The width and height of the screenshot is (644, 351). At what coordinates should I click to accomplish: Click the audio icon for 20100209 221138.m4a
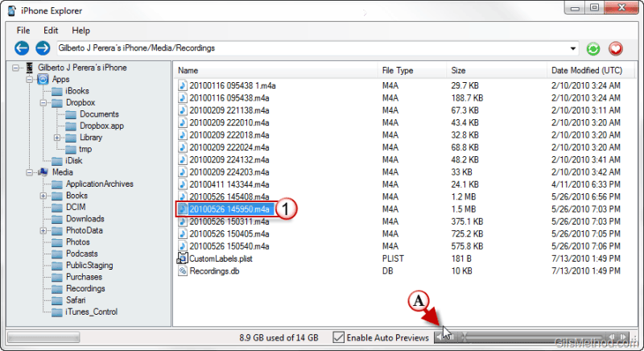[183, 110]
